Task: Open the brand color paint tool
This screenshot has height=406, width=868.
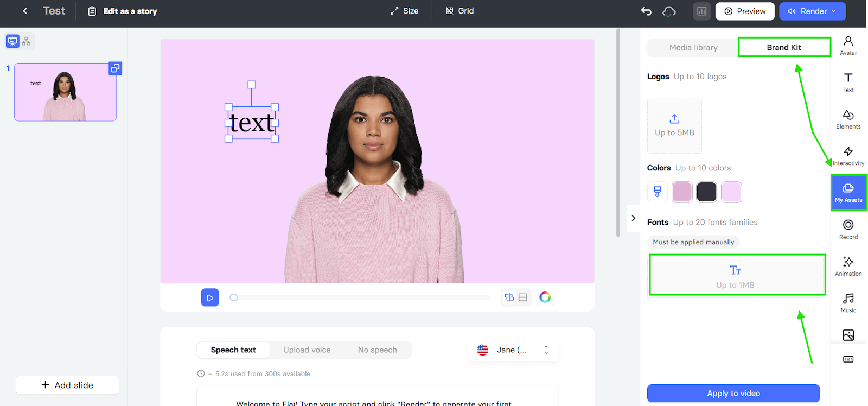Action: click(x=658, y=192)
